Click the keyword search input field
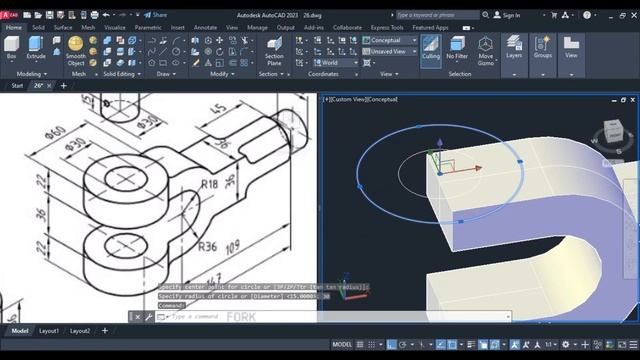 tap(438, 15)
